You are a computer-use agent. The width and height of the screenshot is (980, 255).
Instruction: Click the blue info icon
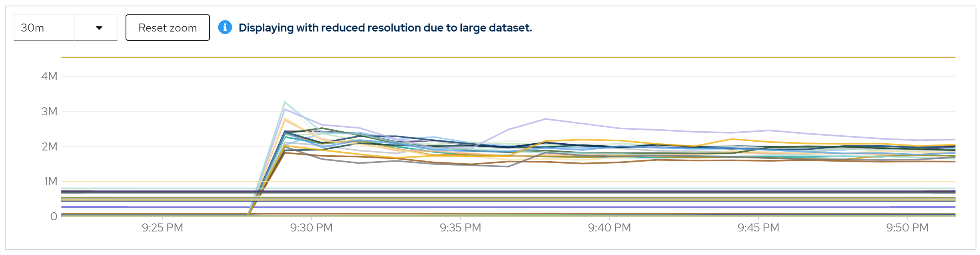point(225,27)
